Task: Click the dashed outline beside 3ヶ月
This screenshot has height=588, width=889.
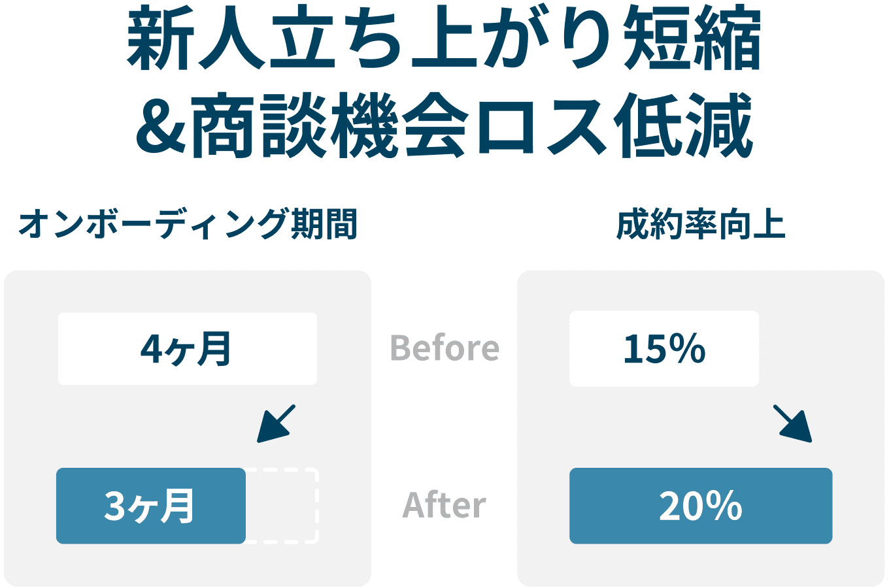Action: click(x=282, y=506)
